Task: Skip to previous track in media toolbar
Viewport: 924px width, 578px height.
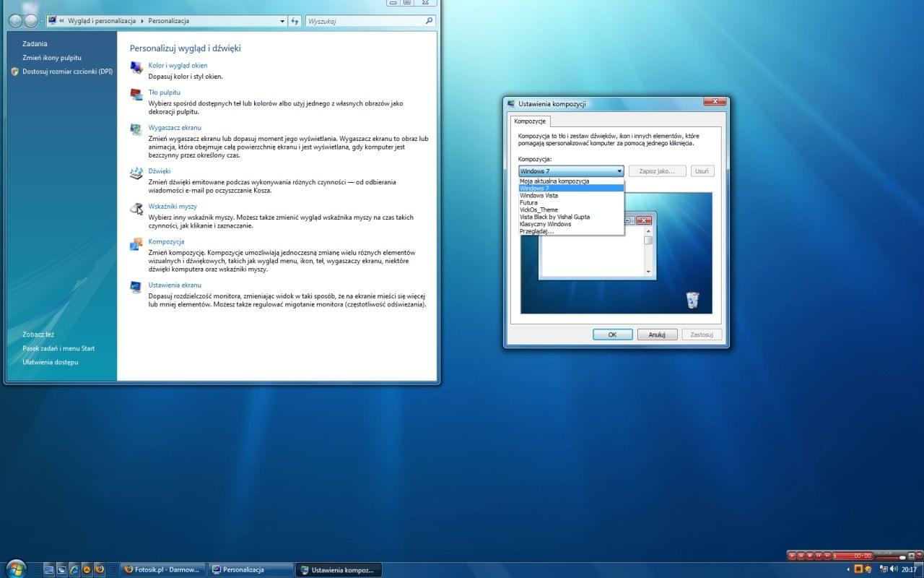Action: (x=819, y=556)
